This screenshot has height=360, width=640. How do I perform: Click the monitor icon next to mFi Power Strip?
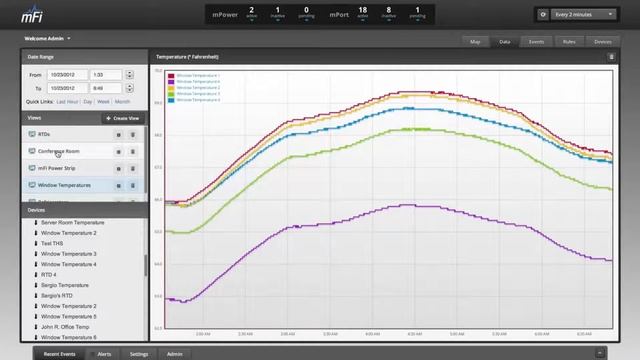tap(32, 168)
